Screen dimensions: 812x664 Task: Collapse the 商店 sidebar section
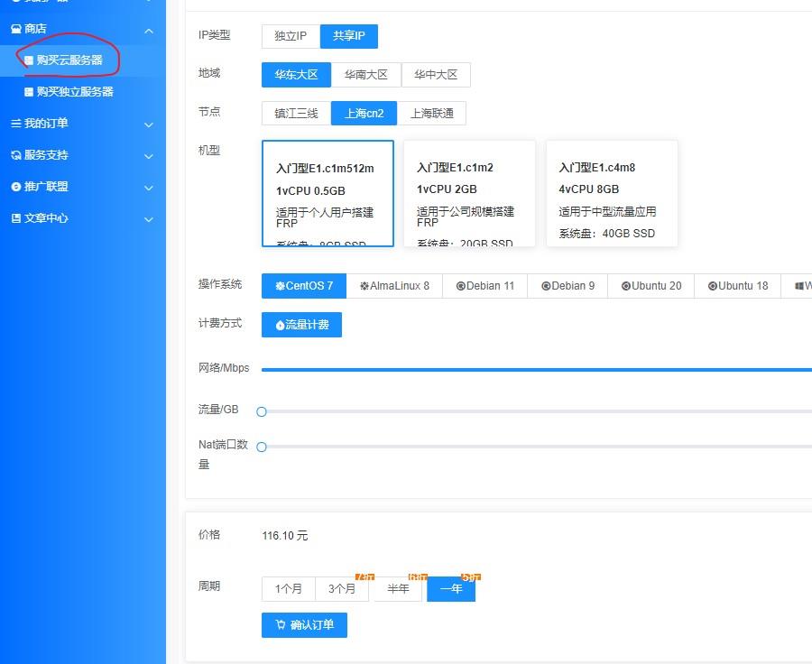[x=149, y=31]
